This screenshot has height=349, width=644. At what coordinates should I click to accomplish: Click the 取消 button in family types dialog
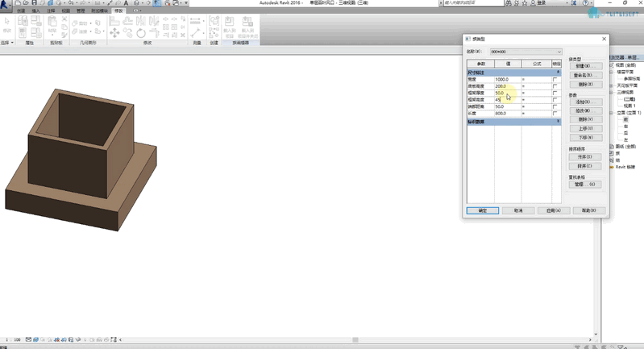point(518,210)
